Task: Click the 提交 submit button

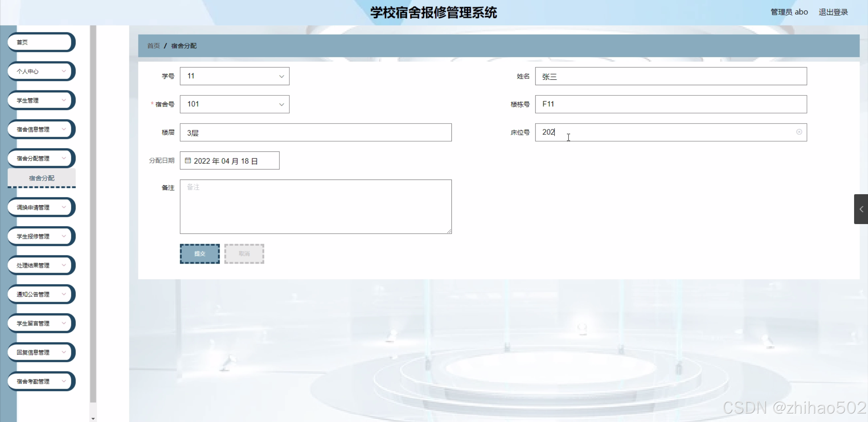Action: coord(199,254)
